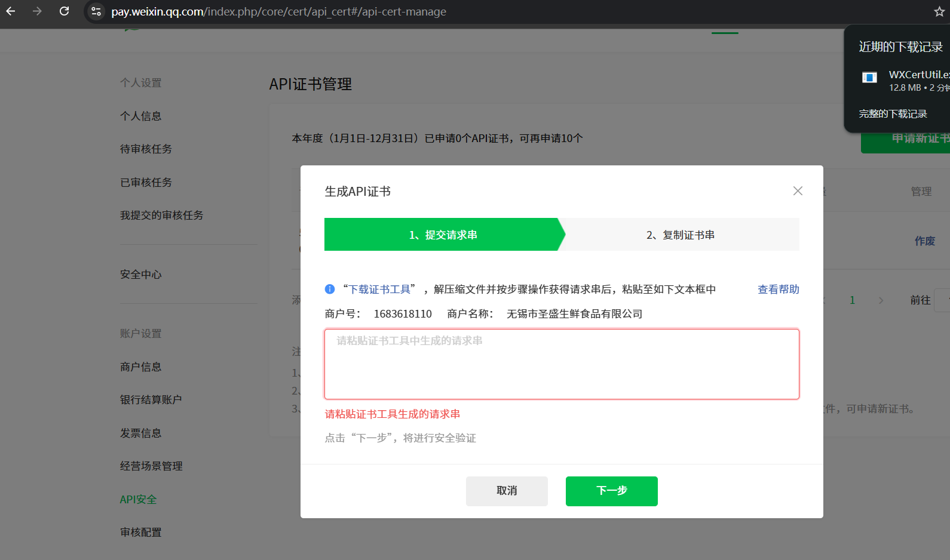Select step 2 复制证书串 tab
Viewport: 950px width, 560px height.
pyautogui.click(x=680, y=235)
